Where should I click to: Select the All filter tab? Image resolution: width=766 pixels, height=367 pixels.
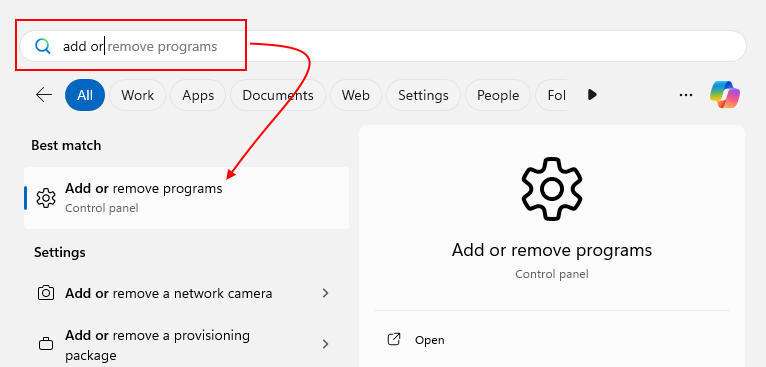click(85, 95)
